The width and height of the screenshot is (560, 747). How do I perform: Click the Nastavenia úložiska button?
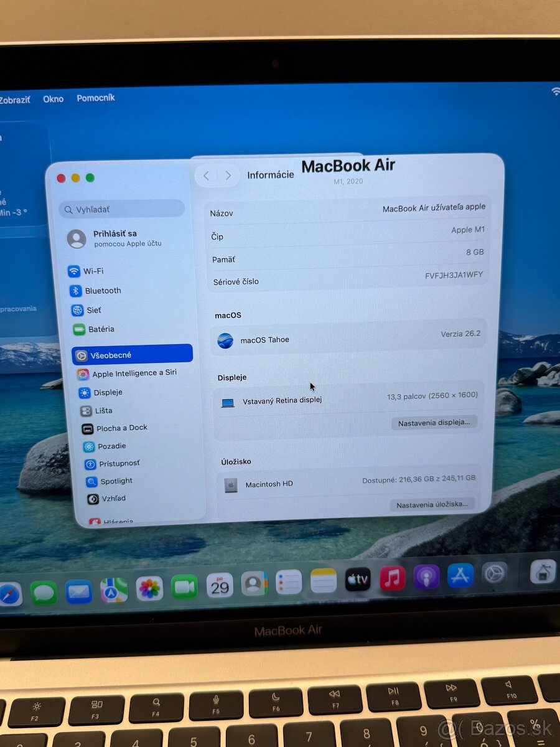[x=433, y=504]
